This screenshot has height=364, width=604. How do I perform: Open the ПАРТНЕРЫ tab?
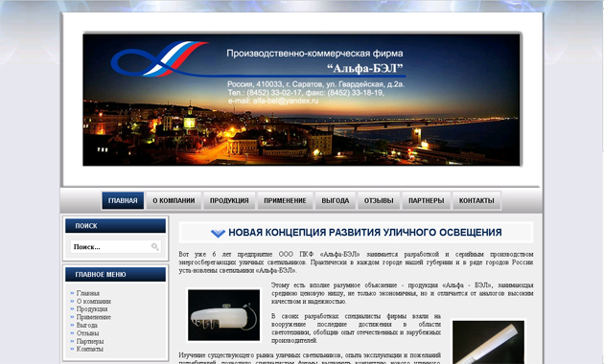point(426,200)
